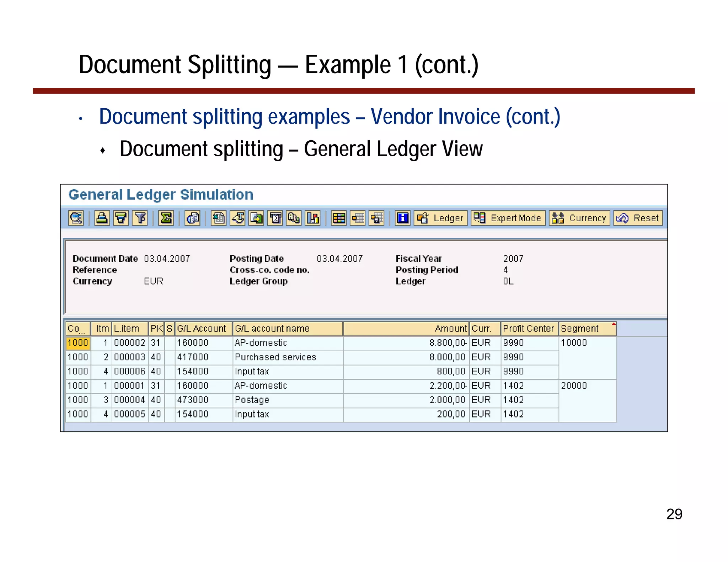Screen dimensions: 728x562
Task: Click amount 800,00 cell
Action: 406,372
